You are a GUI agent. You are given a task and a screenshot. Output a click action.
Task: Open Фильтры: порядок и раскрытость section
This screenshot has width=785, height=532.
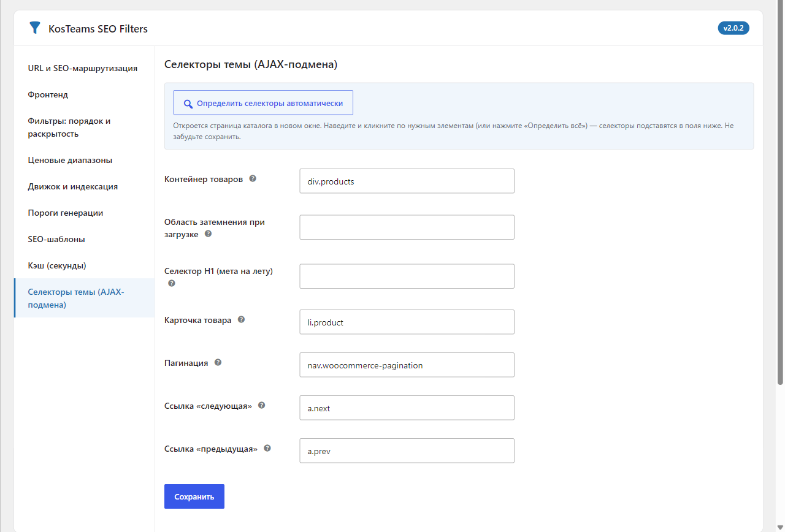[85, 127]
